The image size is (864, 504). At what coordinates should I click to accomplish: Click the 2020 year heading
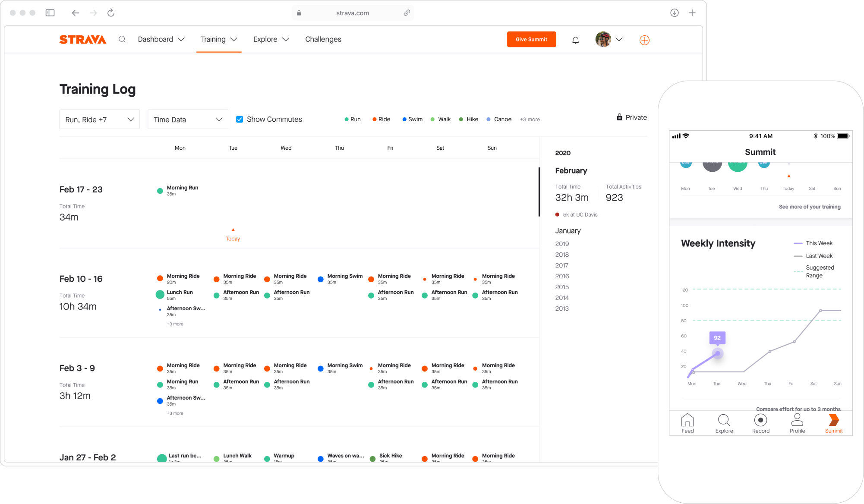(563, 153)
